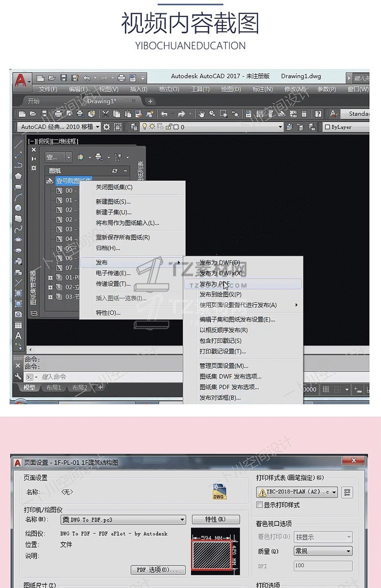Switch to 模型 model tab
This screenshot has height=588, width=381.
coord(29,388)
